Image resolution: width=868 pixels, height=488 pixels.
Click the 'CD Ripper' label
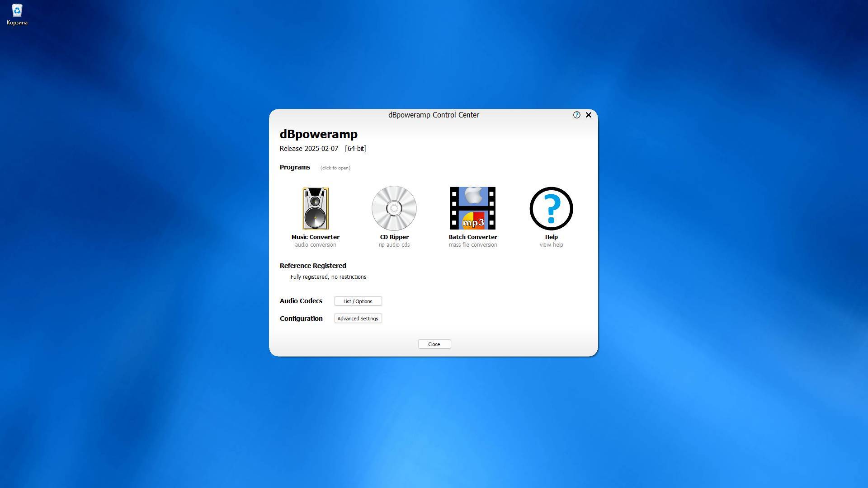[x=394, y=237]
